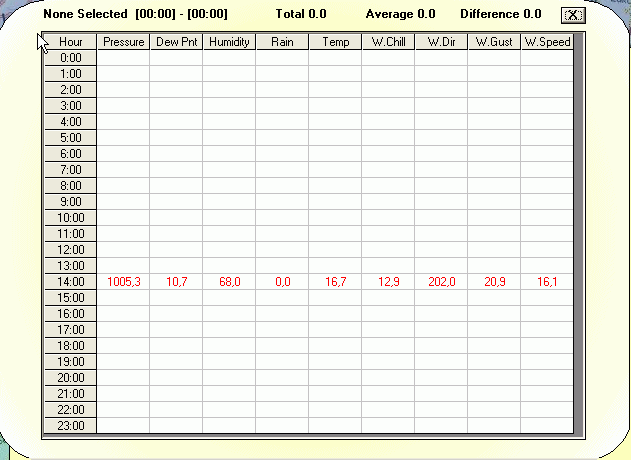Click the 16,7 temperature value cell
The width and height of the screenshot is (631, 460).
click(x=335, y=282)
